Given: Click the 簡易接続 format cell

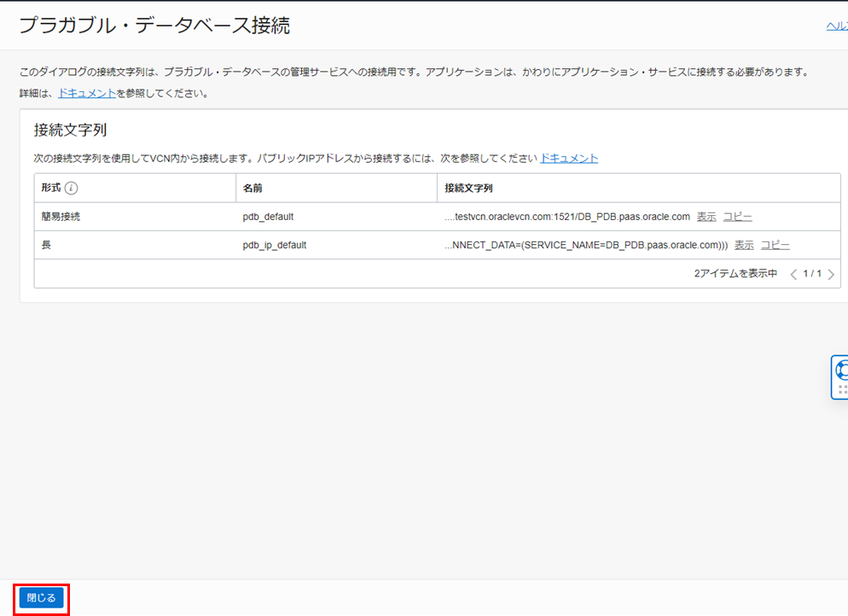Looking at the screenshot, I should (x=61, y=217).
